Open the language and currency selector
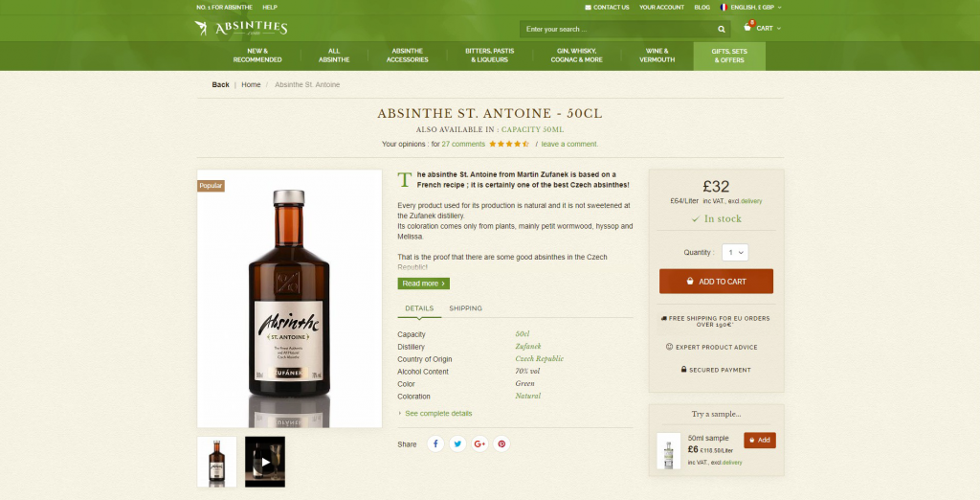980x500 pixels. point(754,7)
